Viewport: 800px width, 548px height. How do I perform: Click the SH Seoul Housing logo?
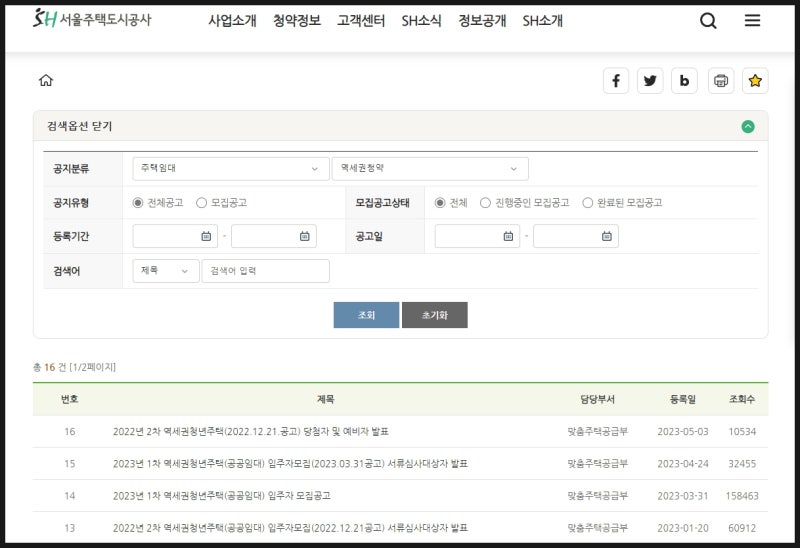(x=92, y=19)
